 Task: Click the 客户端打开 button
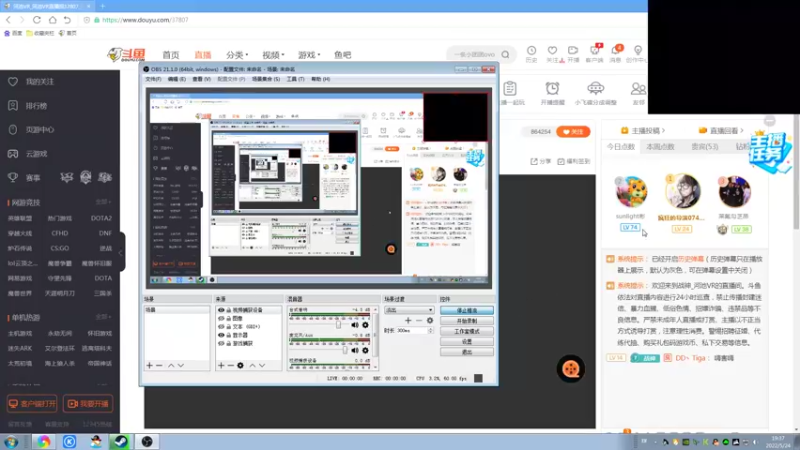[x=32, y=404]
